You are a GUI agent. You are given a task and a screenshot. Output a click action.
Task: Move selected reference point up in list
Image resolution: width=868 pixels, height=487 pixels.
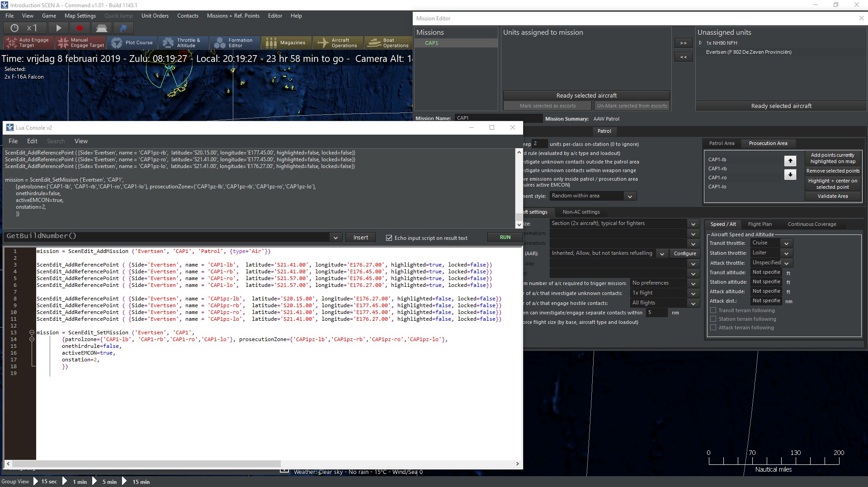pos(790,160)
